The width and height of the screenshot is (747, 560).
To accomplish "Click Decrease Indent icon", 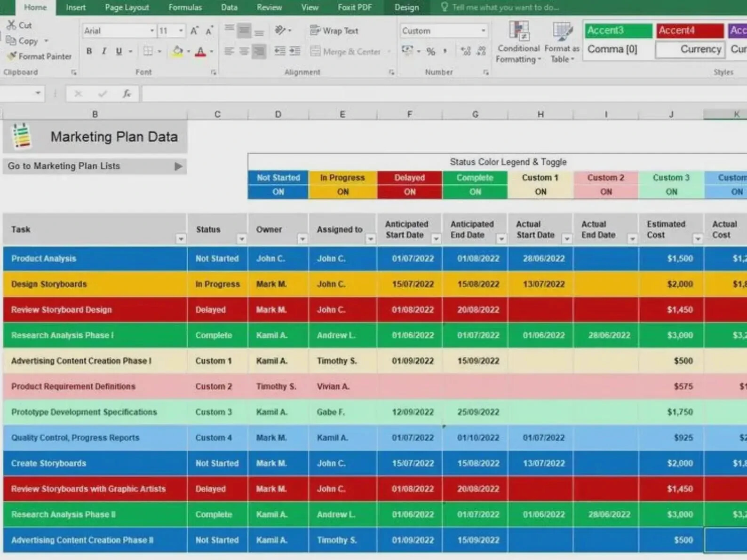I will [279, 51].
